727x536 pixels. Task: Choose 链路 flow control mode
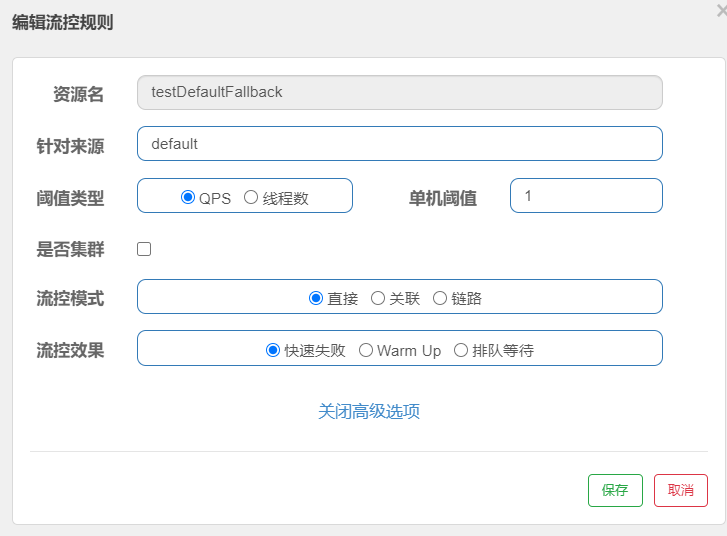pyautogui.click(x=440, y=298)
